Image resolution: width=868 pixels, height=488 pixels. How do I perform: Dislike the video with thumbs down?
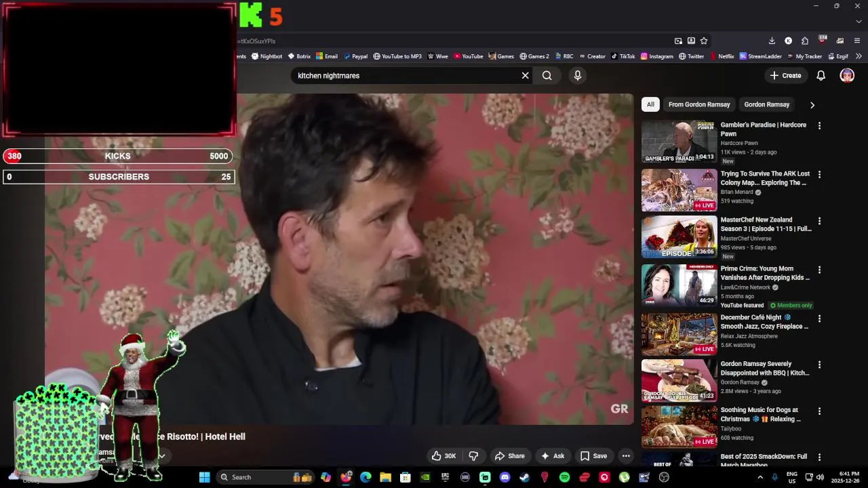(x=474, y=456)
